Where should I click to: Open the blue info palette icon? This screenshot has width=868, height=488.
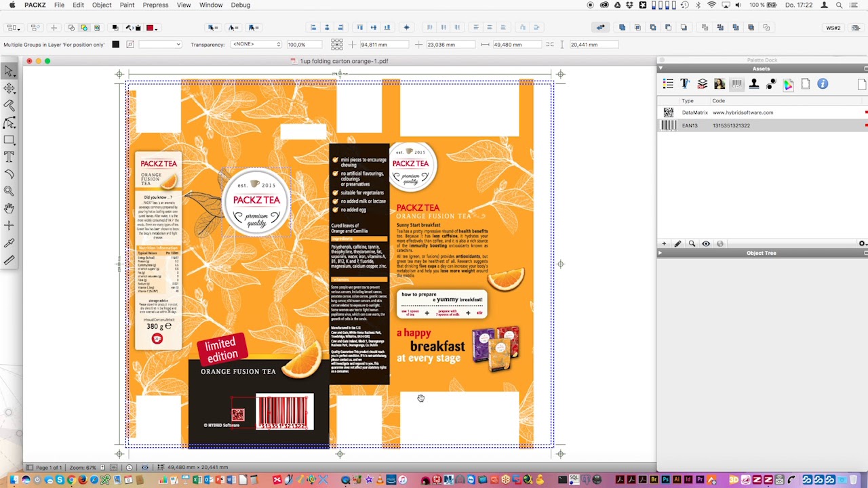click(x=823, y=84)
